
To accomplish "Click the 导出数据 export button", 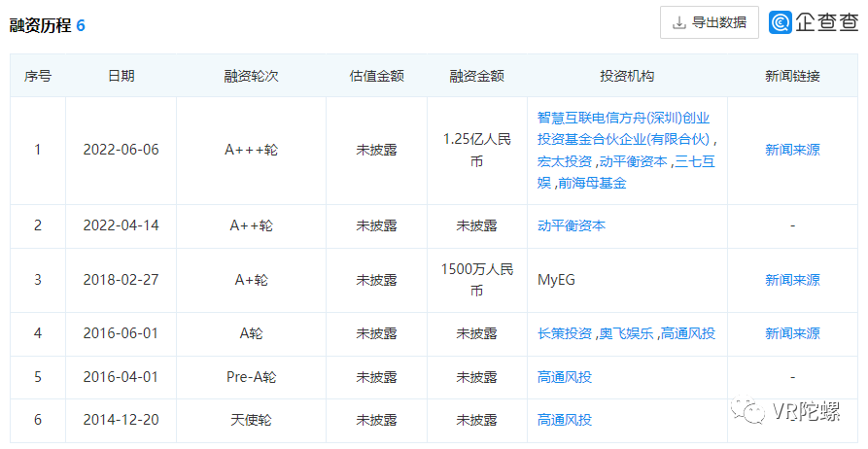I will point(710,22).
